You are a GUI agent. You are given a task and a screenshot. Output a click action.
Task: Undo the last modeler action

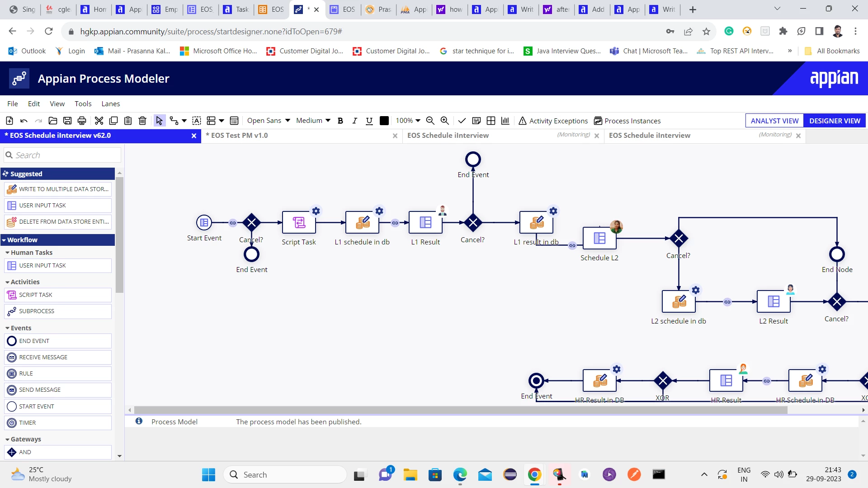coord(24,121)
